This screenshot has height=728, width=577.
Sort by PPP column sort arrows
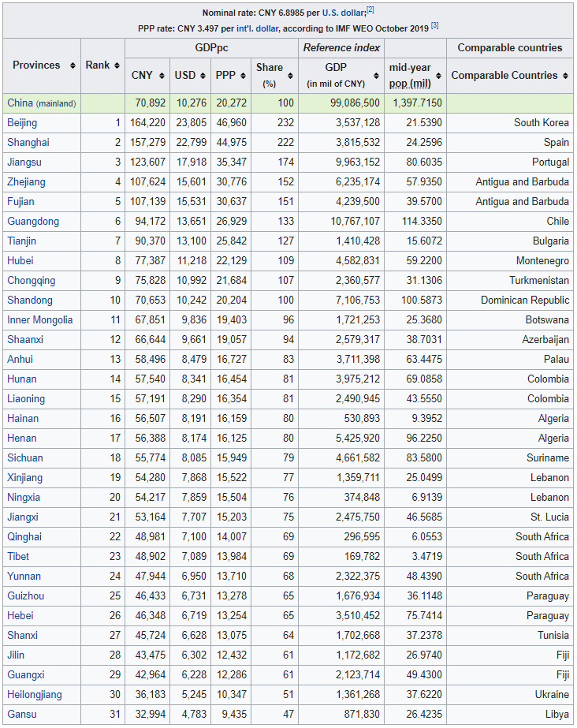[243, 76]
